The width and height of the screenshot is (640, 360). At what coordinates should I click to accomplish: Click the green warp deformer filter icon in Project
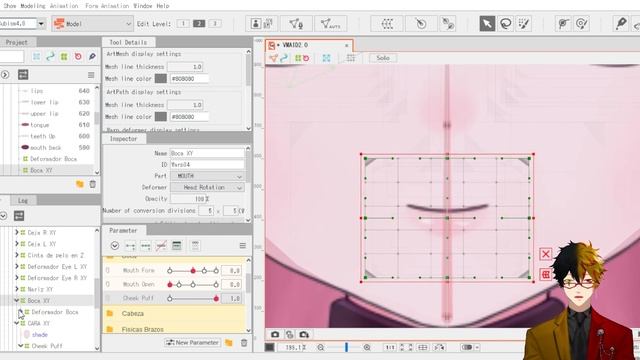[x=64, y=57]
